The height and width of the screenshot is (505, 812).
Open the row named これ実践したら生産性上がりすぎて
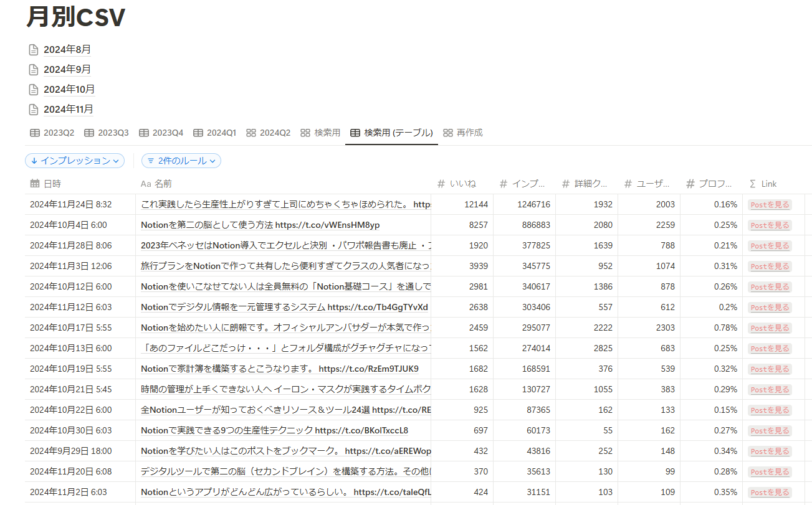pyautogui.click(x=285, y=204)
